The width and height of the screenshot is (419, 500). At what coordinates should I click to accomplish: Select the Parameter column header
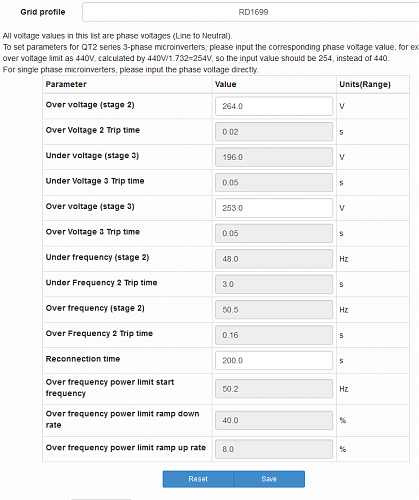(66, 84)
